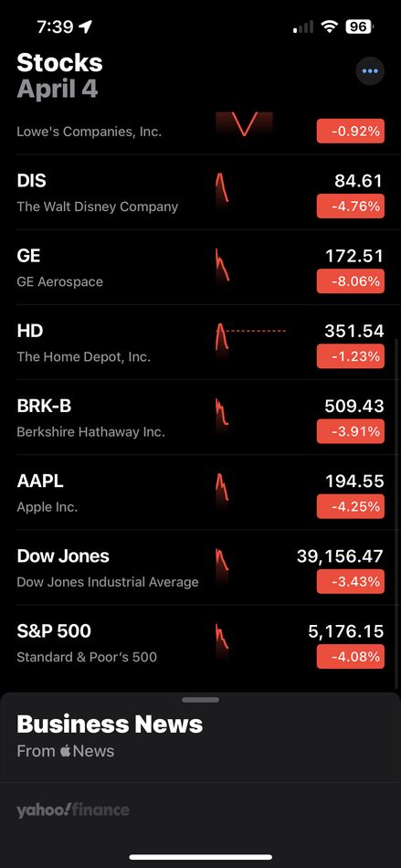The image size is (401, 868).
Task: Tap the GE Aerospace sparkline chart
Action: tap(222, 265)
